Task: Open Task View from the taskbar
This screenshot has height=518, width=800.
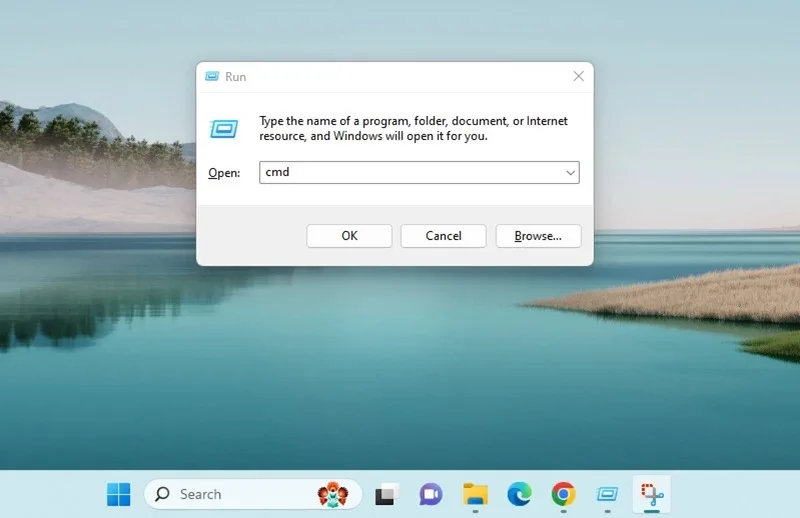Action: [387, 494]
